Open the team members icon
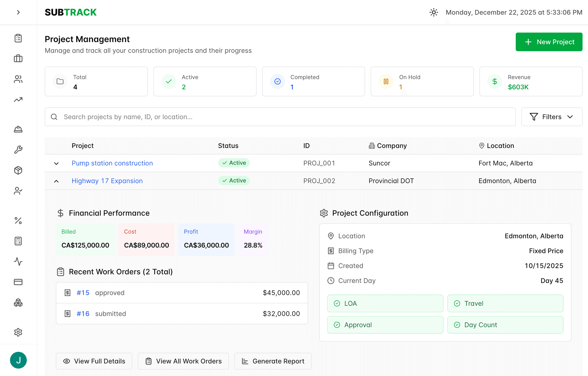Screen dimensions: 588x376 point(18,79)
